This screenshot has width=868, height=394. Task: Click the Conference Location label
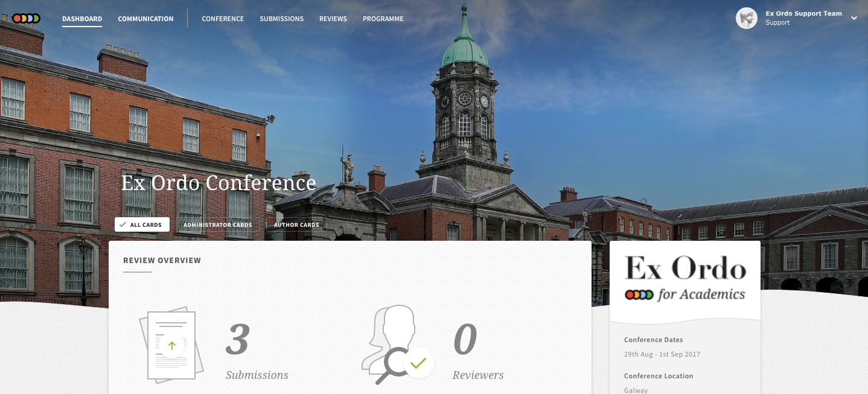(x=659, y=376)
